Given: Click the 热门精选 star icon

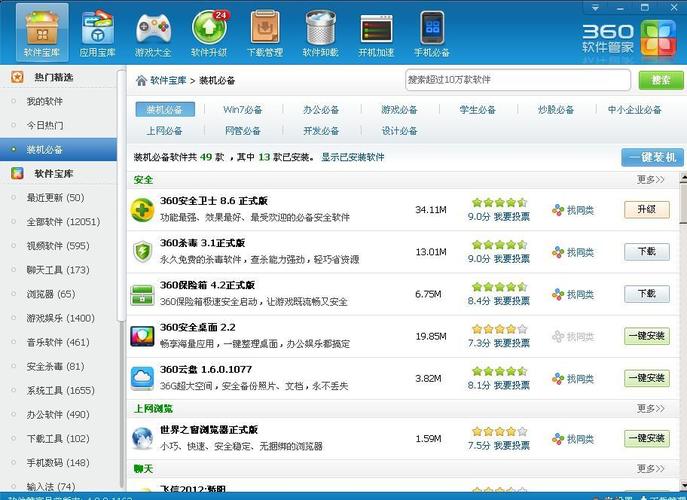Looking at the screenshot, I should [x=17, y=77].
